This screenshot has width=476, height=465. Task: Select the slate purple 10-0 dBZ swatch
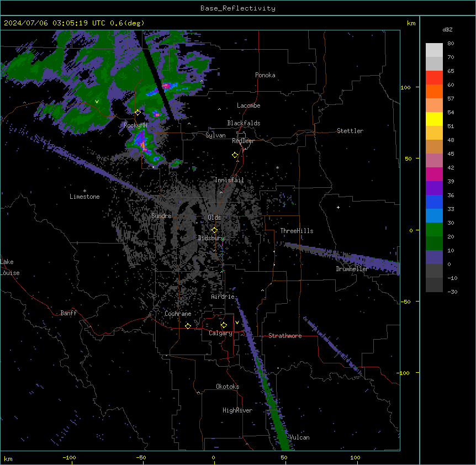[x=434, y=257]
